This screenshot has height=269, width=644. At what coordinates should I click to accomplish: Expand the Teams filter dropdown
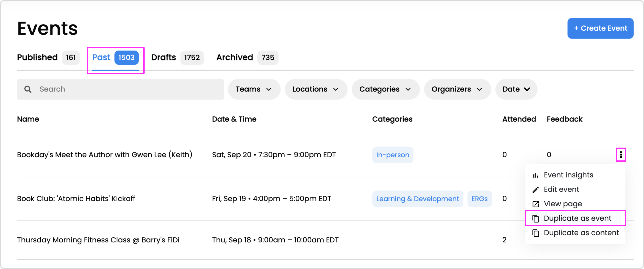tap(254, 89)
